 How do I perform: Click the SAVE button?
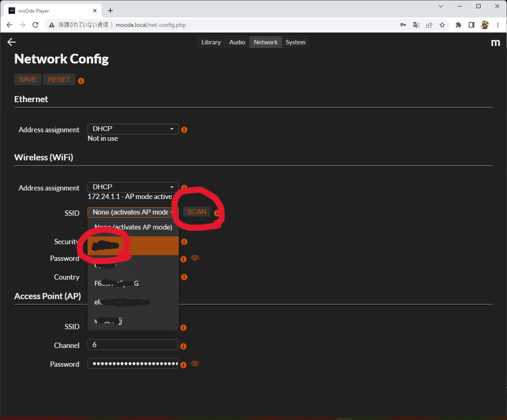pos(28,79)
